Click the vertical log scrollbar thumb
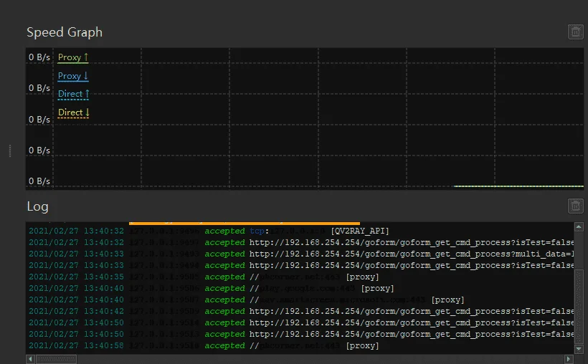 coord(579,307)
